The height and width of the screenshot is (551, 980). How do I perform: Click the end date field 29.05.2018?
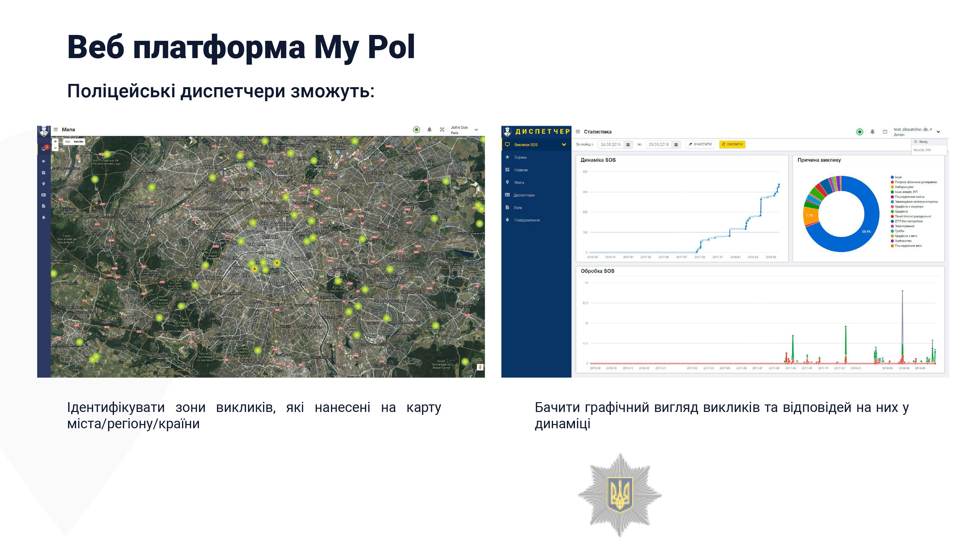tap(659, 145)
